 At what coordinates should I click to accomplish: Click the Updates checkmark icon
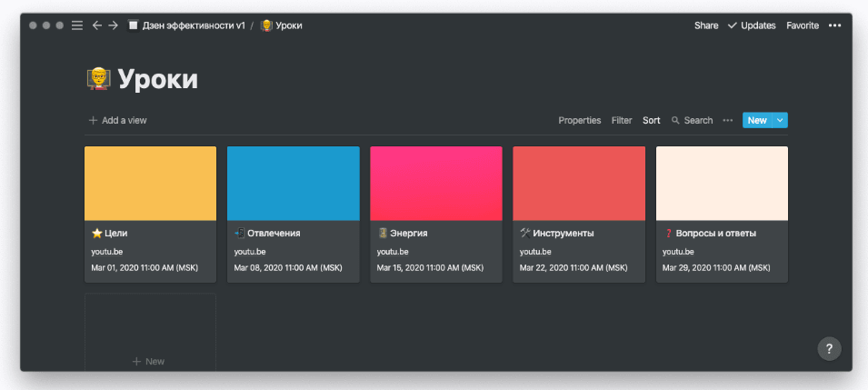click(x=733, y=25)
